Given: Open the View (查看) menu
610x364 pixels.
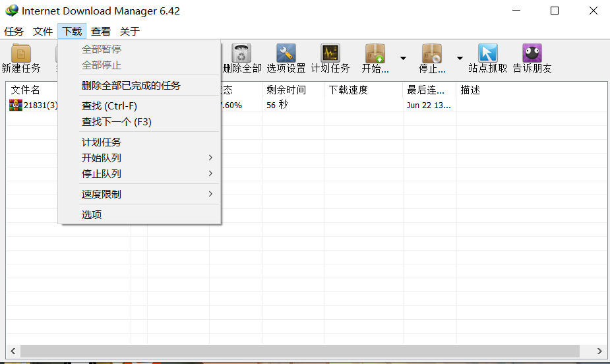Looking at the screenshot, I should [x=101, y=31].
